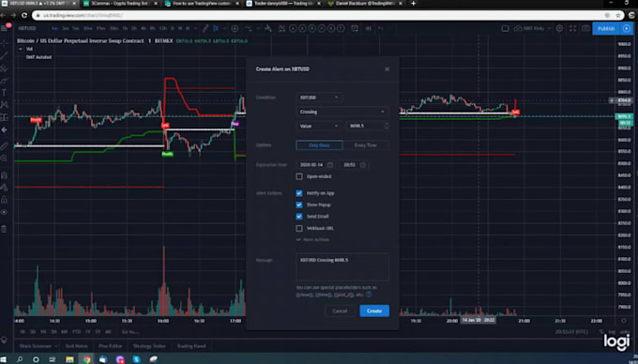Click the Go to date button under chart
The image size is (638, 364).
[x=130, y=332]
